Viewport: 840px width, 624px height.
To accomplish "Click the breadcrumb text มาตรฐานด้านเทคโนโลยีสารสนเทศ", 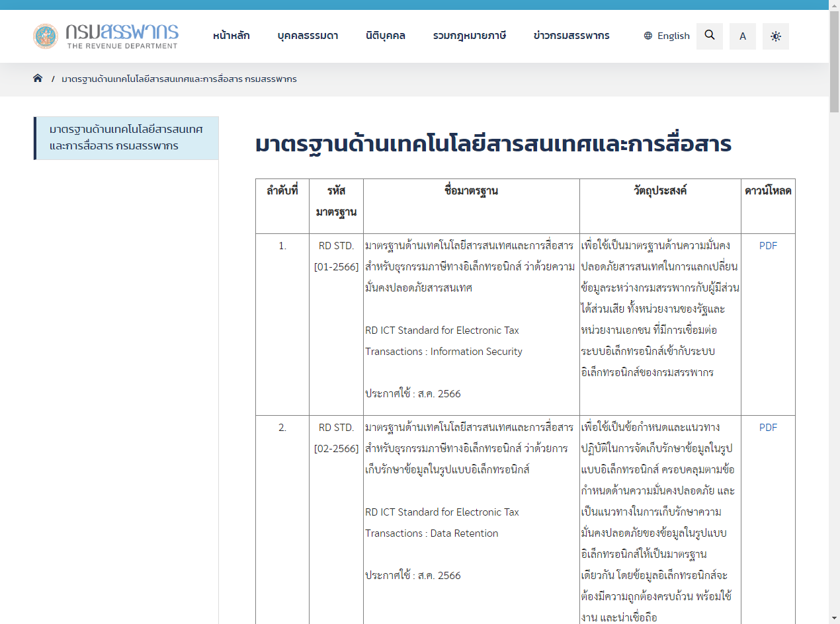I will coord(179,79).
